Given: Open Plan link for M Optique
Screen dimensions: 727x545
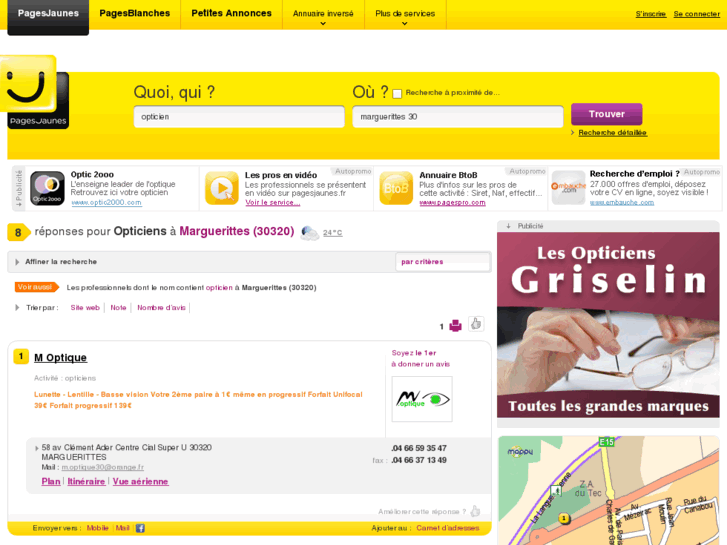Looking at the screenshot, I should click(x=51, y=481).
